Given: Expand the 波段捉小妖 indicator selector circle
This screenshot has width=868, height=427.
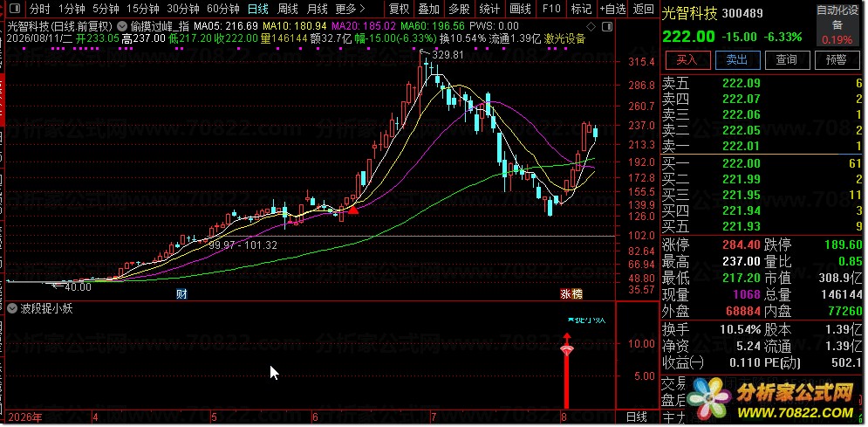Looking at the screenshot, I should (x=11, y=308).
